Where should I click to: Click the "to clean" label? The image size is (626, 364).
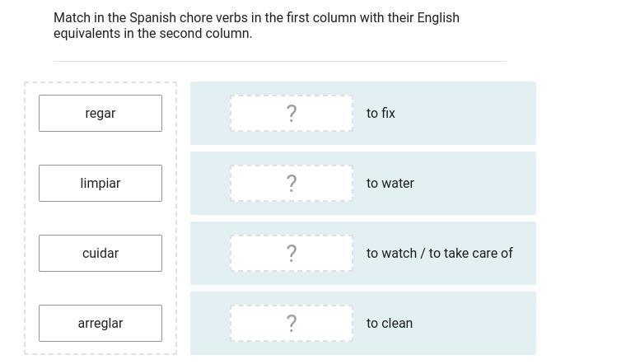pyautogui.click(x=390, y=323)
